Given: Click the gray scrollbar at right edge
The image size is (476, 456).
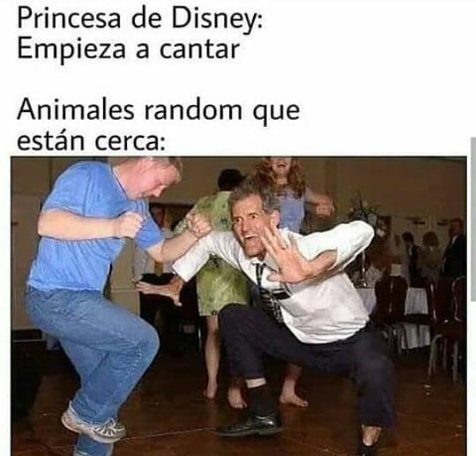Looking at the screenshot, I should [x=473, y=214].
